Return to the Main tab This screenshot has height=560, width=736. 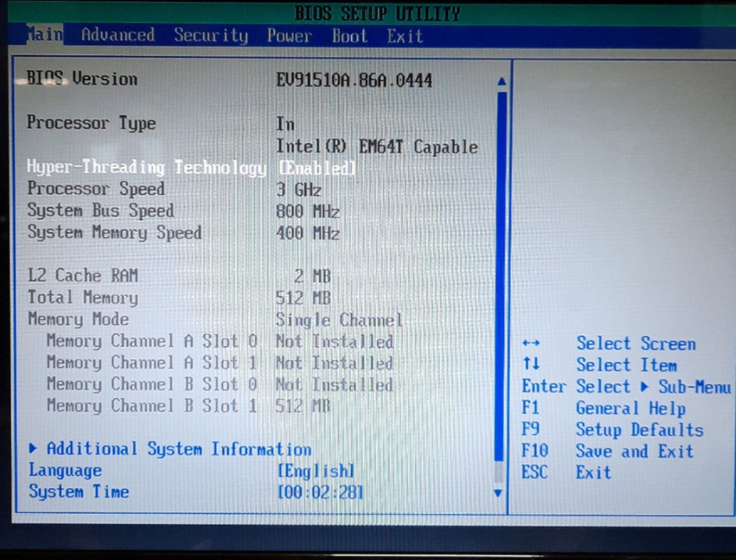click(43, 35)
